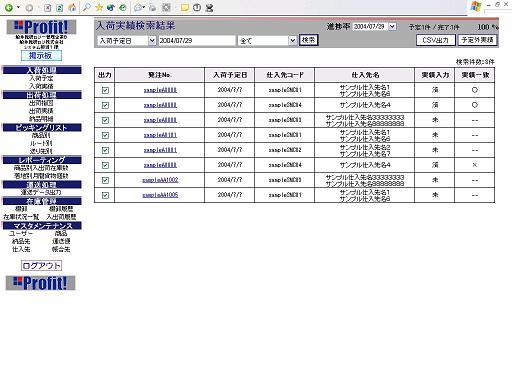Viewport: 512px width, 384px height.
Task: Click the Mail envelope icon
Action: [x=138, y=7]
